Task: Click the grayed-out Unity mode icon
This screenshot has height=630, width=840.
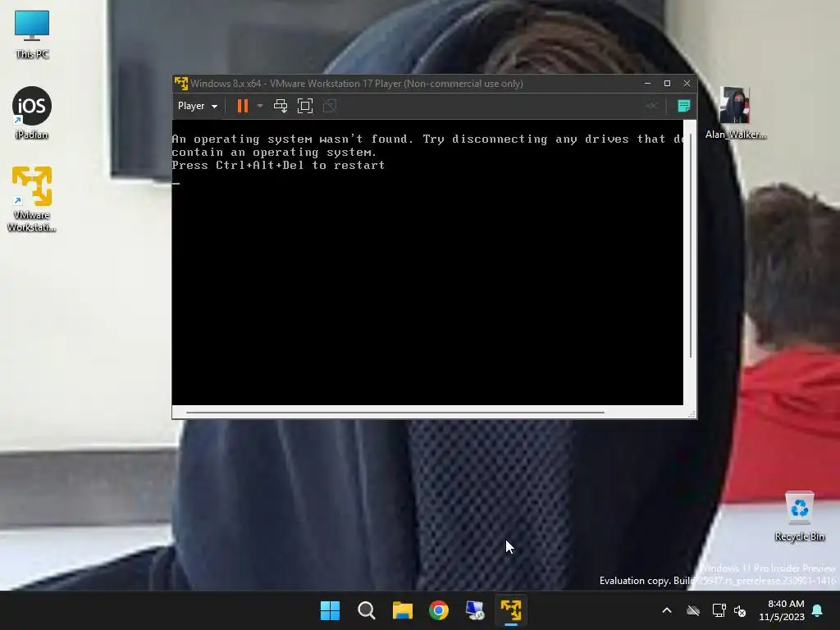Action: (330, 106)
